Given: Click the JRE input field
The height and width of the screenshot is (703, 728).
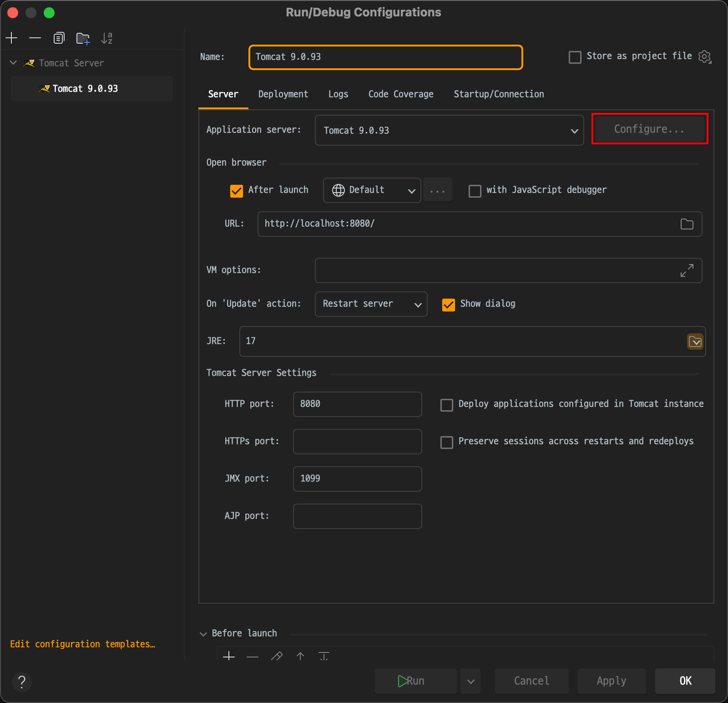Looking at the screenshot, I should (x=472, y=341).
